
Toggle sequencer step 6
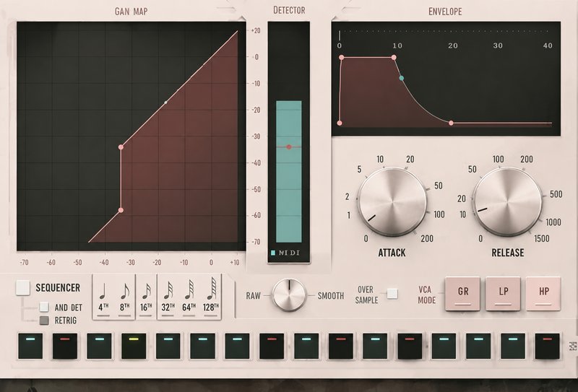click(203, 346)
